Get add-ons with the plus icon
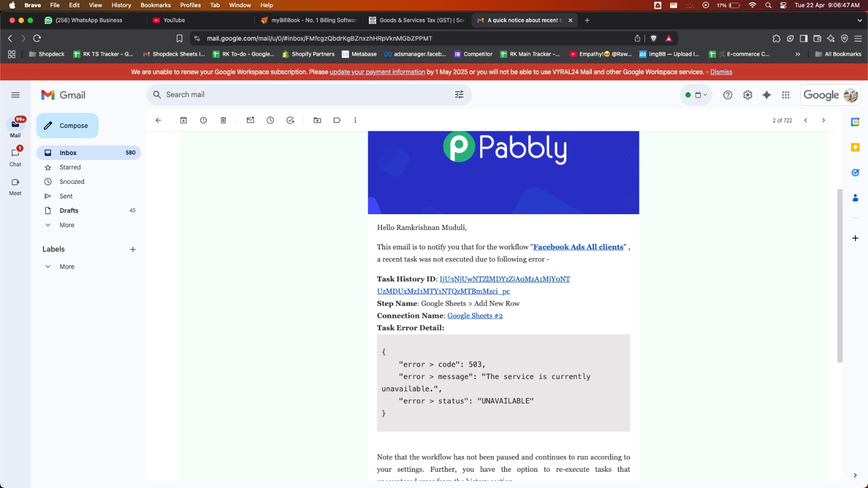Image resolution: width=868 pixels, height=488 pixels. click(855, 238)
